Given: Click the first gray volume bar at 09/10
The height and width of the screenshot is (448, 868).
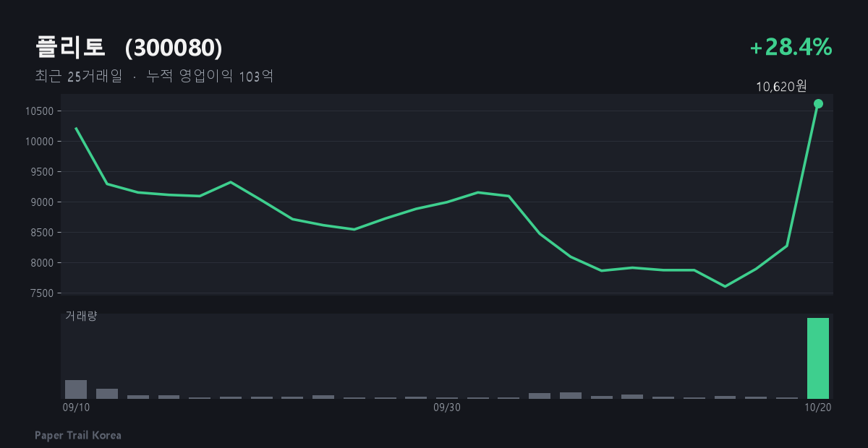Looking at the screenshot, I should coord(76,389).
